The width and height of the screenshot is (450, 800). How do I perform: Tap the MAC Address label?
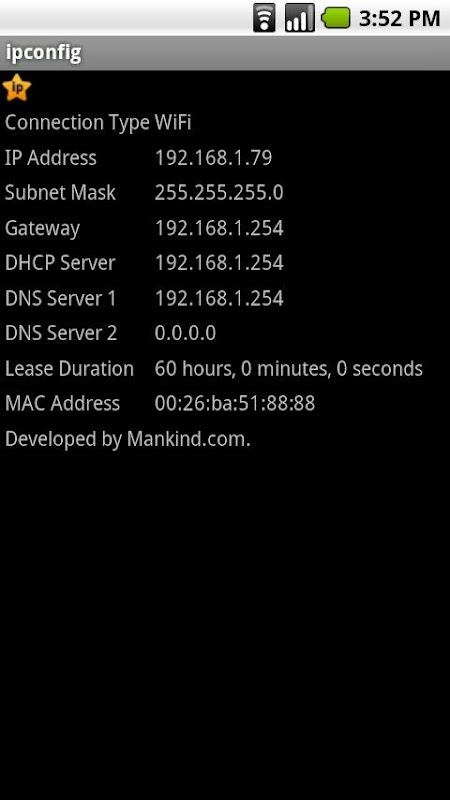pyautogui.click(x=62, y=404)
